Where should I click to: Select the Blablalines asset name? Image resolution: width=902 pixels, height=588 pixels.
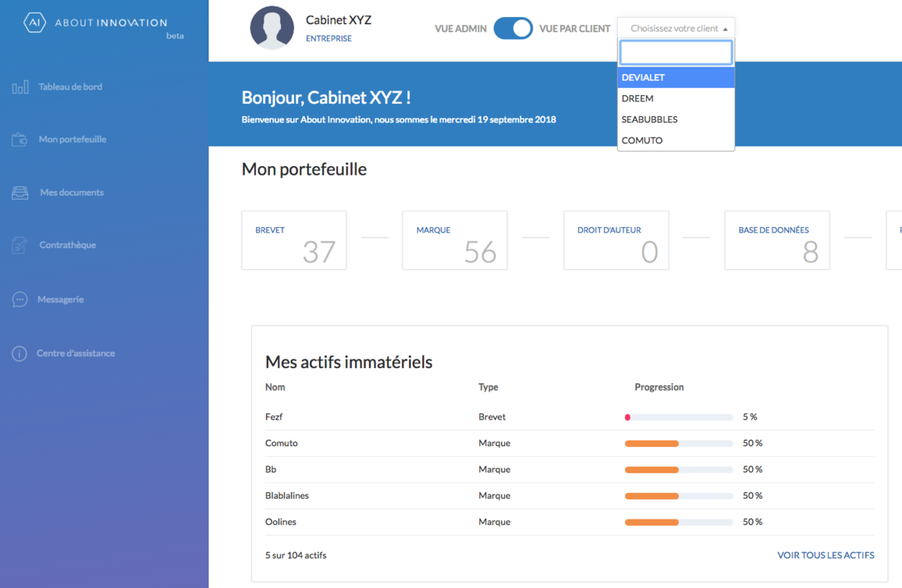(x=287, y=495)
